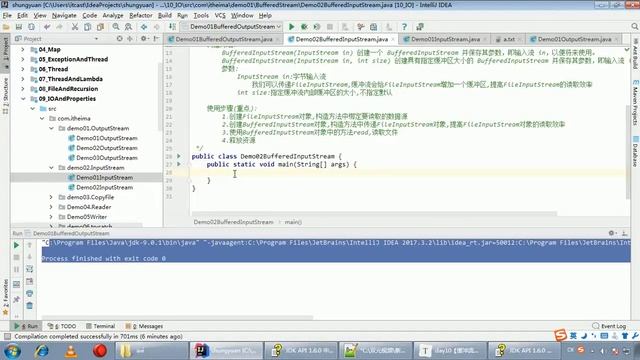Switch to Demo01InputStream.java tab
Viewport: 640px width, 360px height.
point(445,39)
